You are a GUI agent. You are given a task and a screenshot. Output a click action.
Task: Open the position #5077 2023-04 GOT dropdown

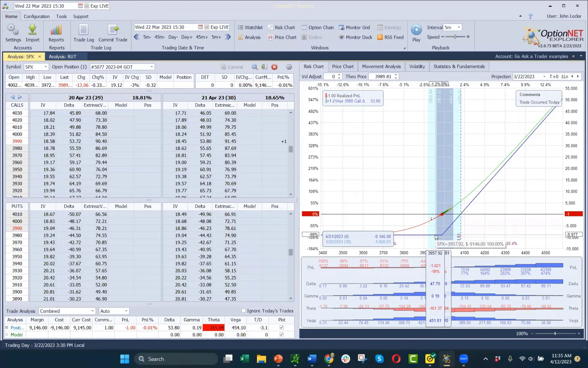(x=152, y=67)
